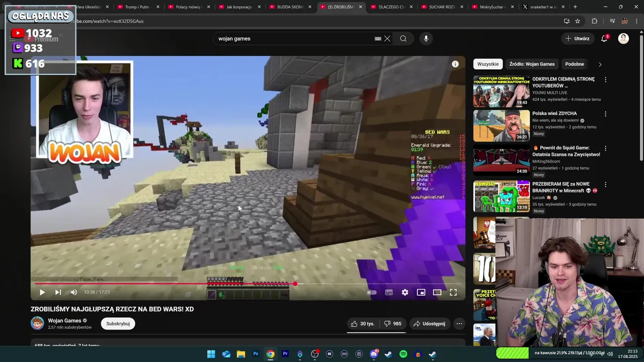The height and width of the screenshot is (362, 644).
Task: Open Discord from taskbar
Action: 374,354
